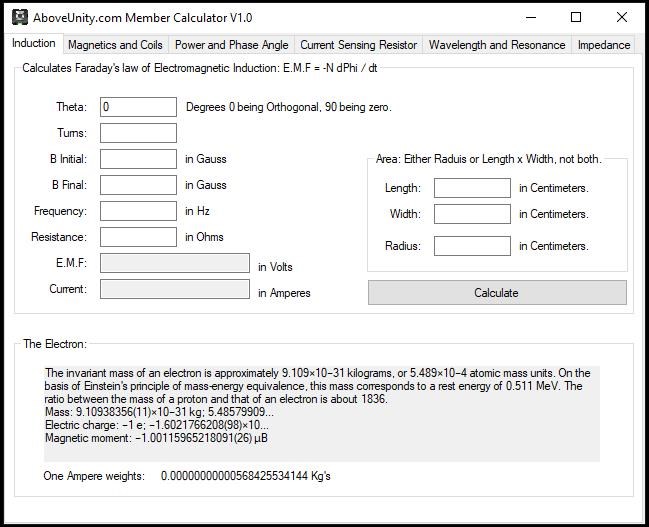Screen dimensions: 649x527
Task: Open the Power and Phase Angle tab
Action: click(x=231, y=45)
